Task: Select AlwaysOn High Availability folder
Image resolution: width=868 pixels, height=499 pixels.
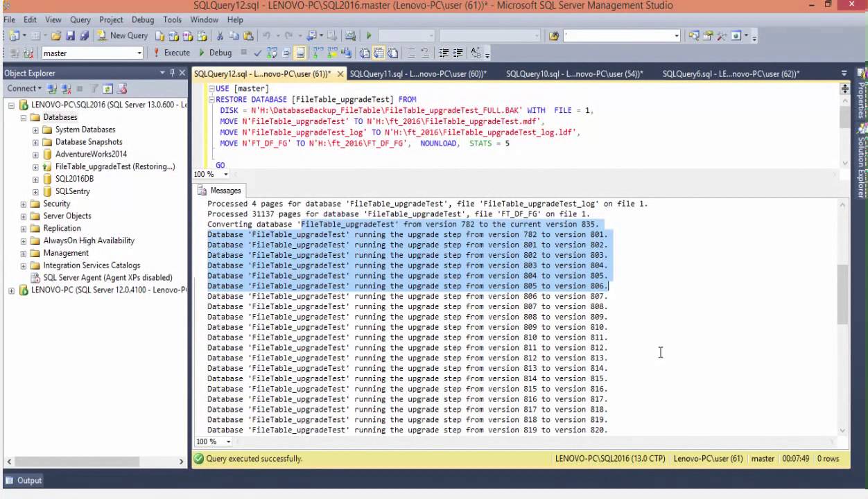Action: tap(89, 240)
